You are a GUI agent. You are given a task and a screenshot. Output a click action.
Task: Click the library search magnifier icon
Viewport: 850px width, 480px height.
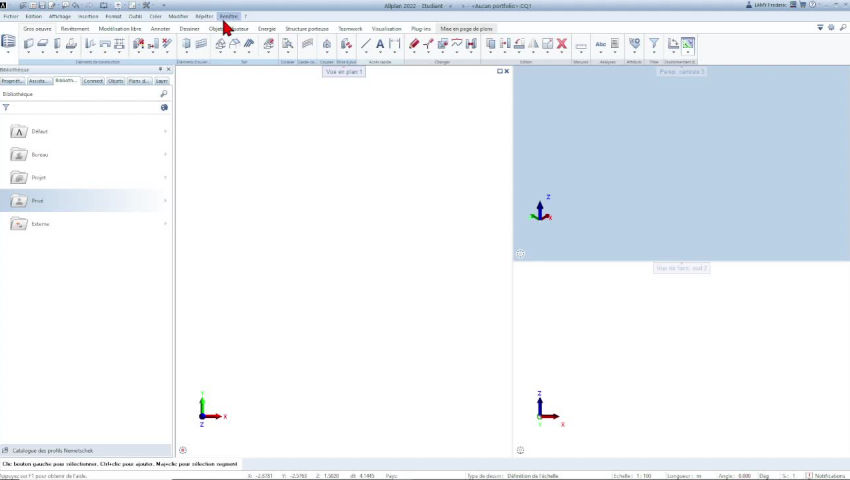164,94
